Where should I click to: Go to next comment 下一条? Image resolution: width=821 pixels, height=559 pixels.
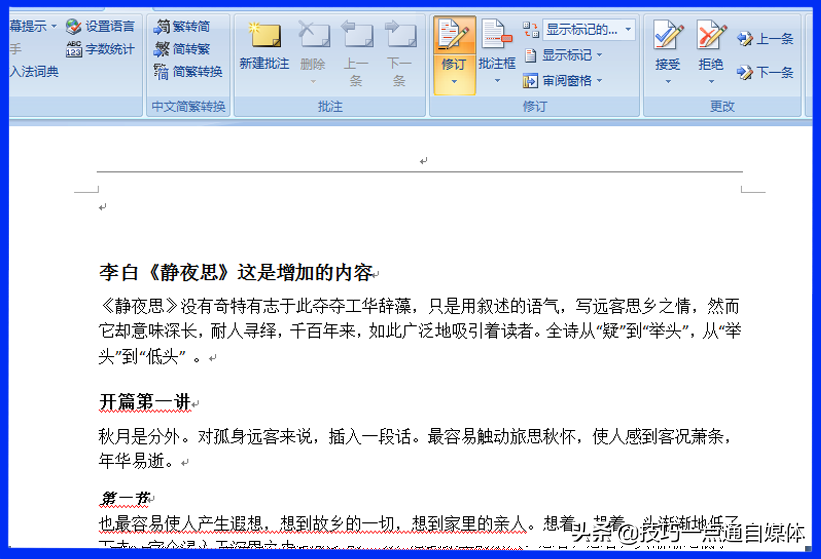pyautogui.click(x=400, y=52)
